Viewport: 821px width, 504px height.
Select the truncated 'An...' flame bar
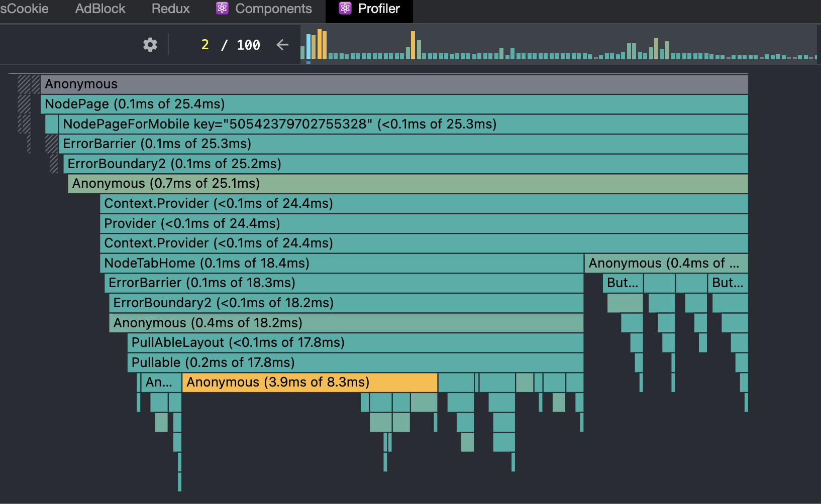tap(161, 382)
